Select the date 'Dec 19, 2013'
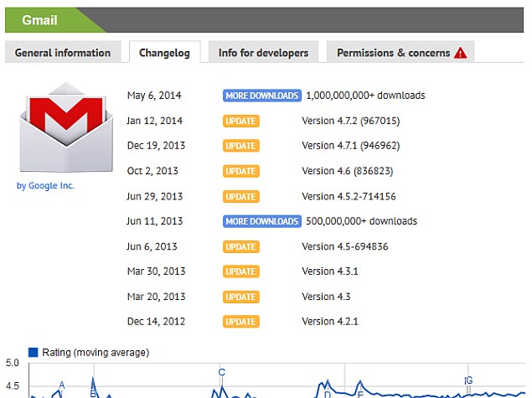Image resolution: width=532 pixels, height=398 pixels. point(156,146)
